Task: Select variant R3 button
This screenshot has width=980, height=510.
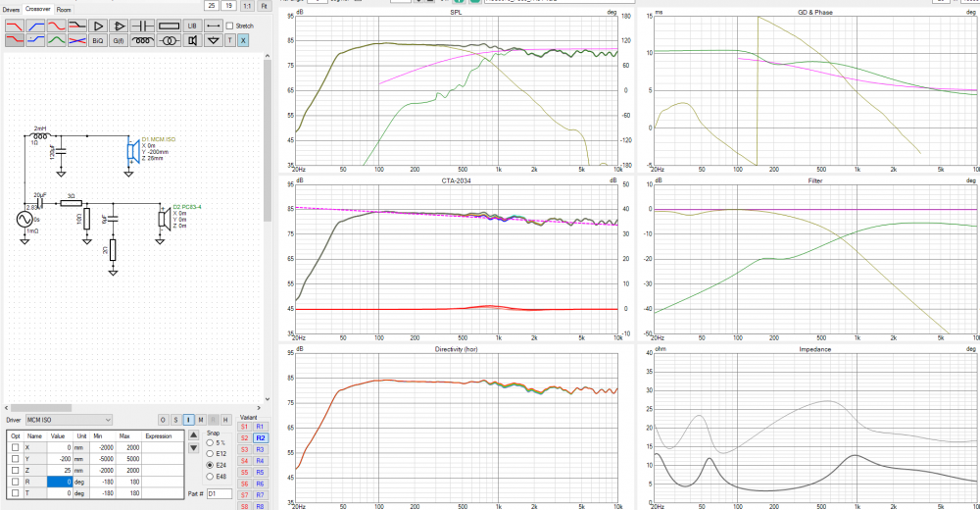Action: [x=261, y=449]
